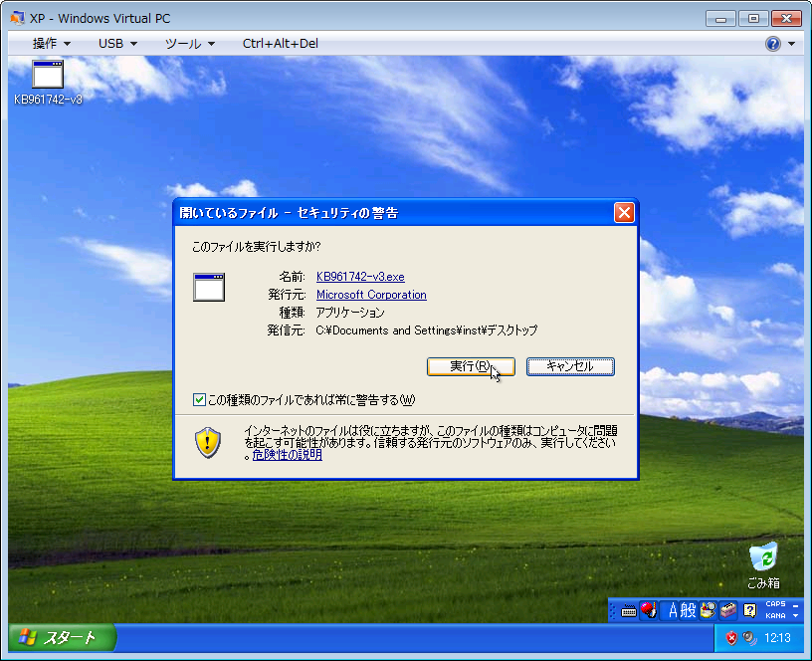The width and height of the screenshot is (812, 661).
Task: Click the red security alert tray icon
Action: tap(731, 638)
